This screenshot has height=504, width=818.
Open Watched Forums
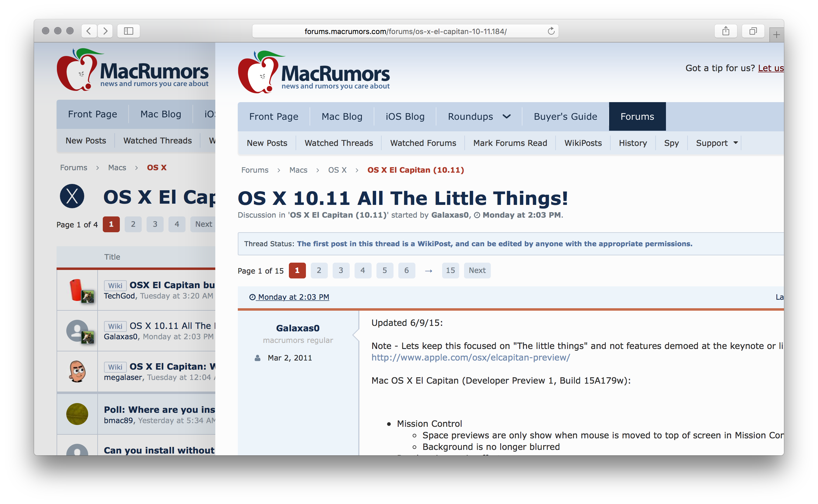click(x=423, y=143)
